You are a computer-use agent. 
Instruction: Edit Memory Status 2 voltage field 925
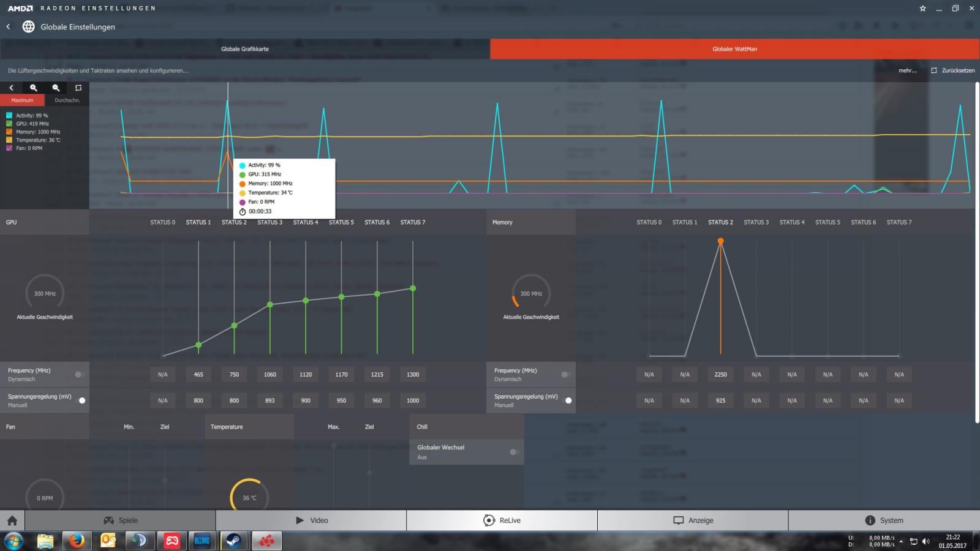720,400
